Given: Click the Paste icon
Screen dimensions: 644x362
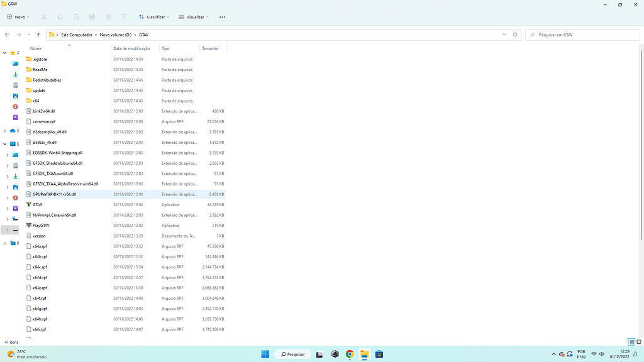Looking at the screenshot, I should point(76,17).
